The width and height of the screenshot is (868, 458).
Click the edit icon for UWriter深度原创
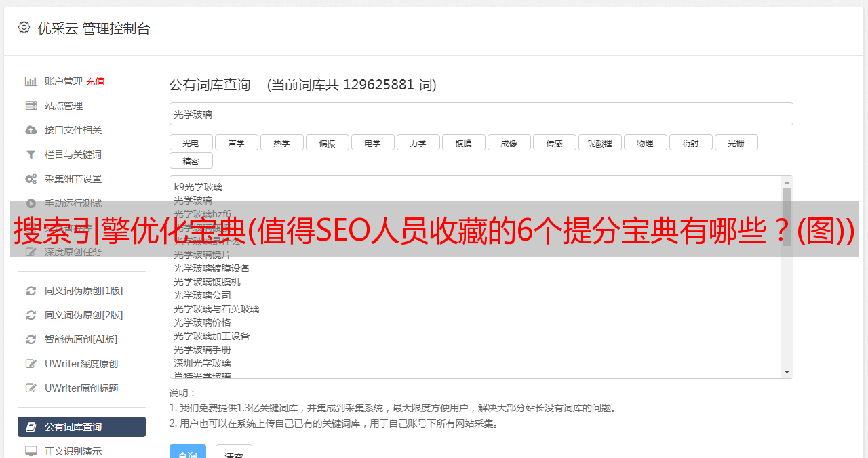click(31, 364)
